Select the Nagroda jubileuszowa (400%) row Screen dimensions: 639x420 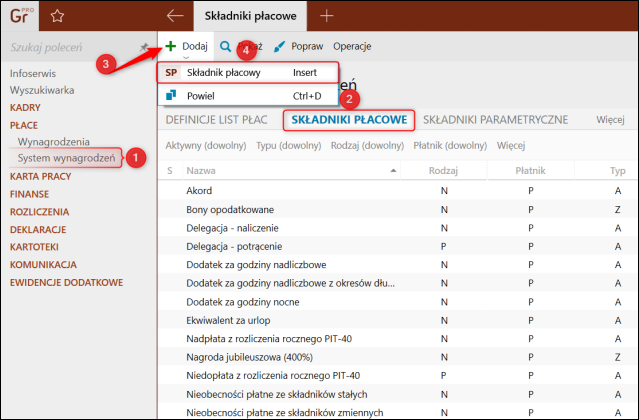point(397,357)
